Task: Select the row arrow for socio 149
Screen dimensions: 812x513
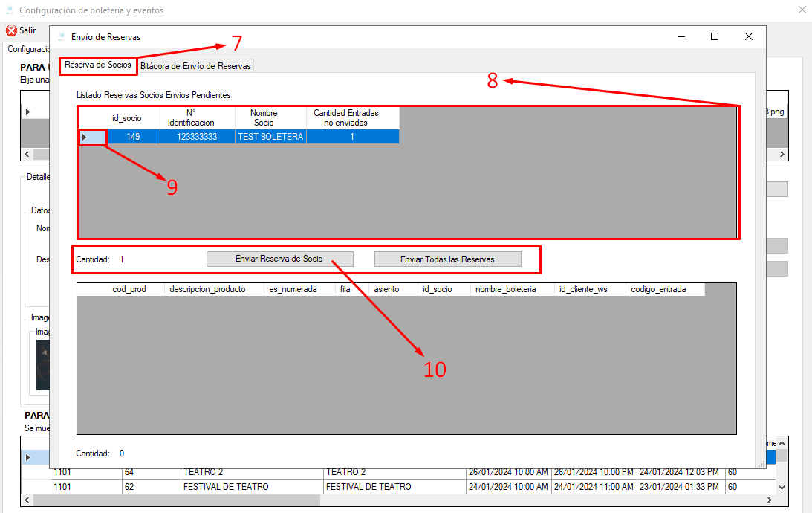Action: (x=85, y=137)
